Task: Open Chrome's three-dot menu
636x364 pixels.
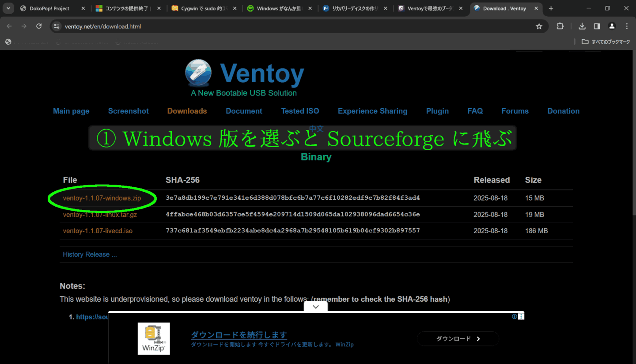Action: pyautogui.click(x=627, y=26)
